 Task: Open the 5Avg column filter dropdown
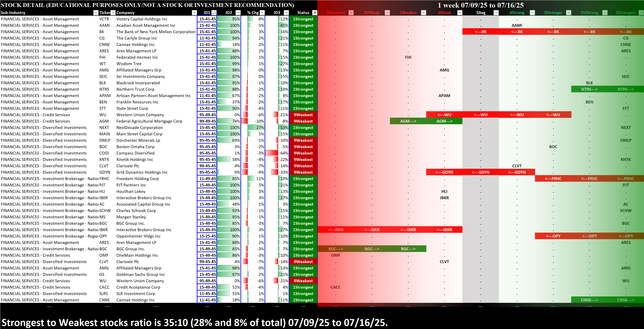496,13
